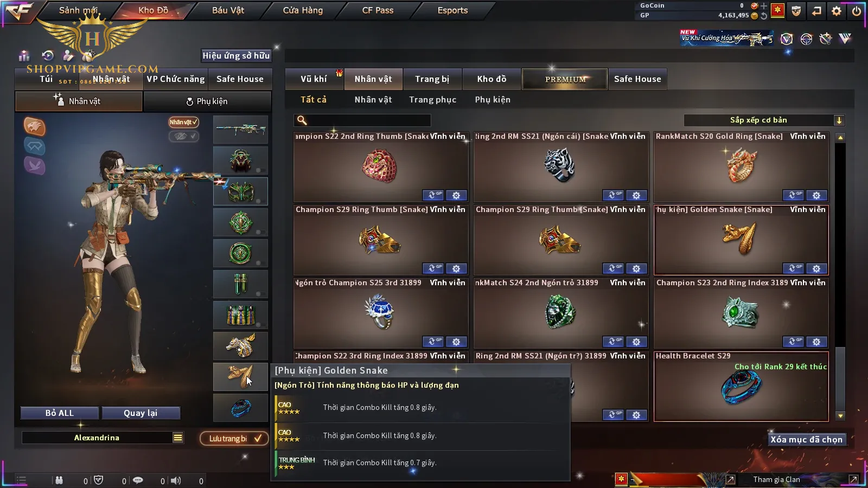This screenshot has height=488, width=868.
Task: Toggle the Nhân vật display checkbox
Action: point(184,122)
